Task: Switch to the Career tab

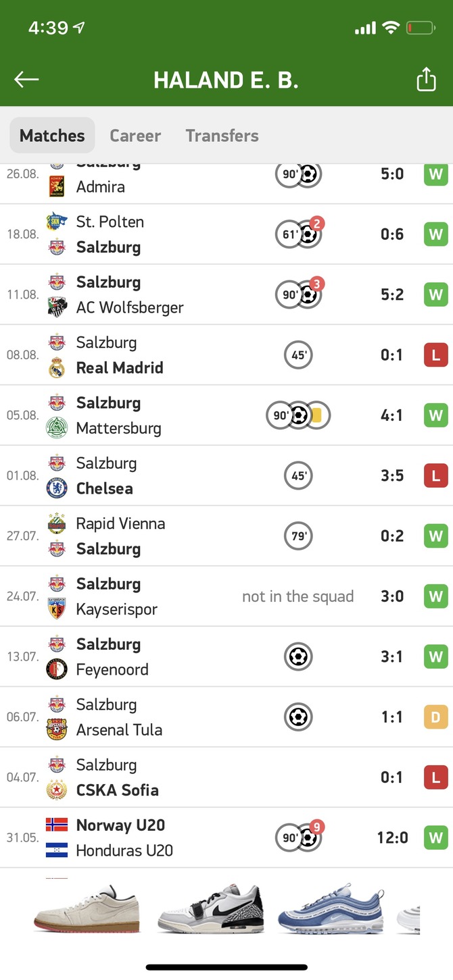Action: point(135,136)
